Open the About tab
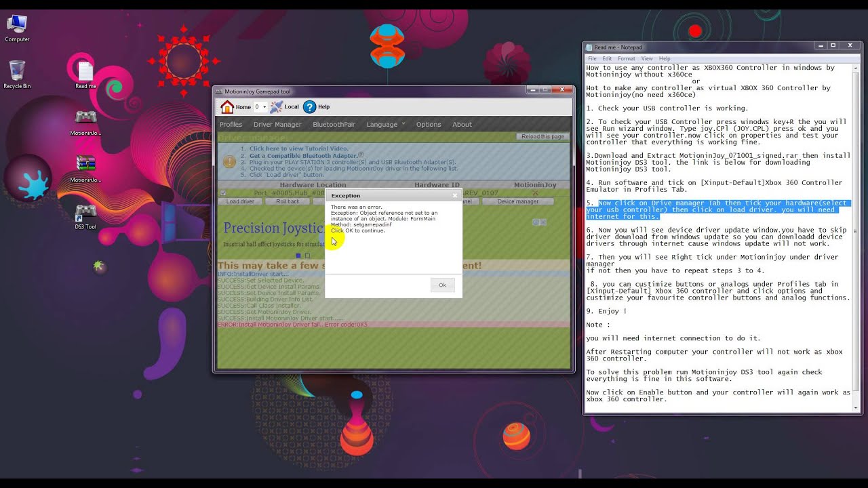The image size is (868, 488). click(x=462, y=125)
